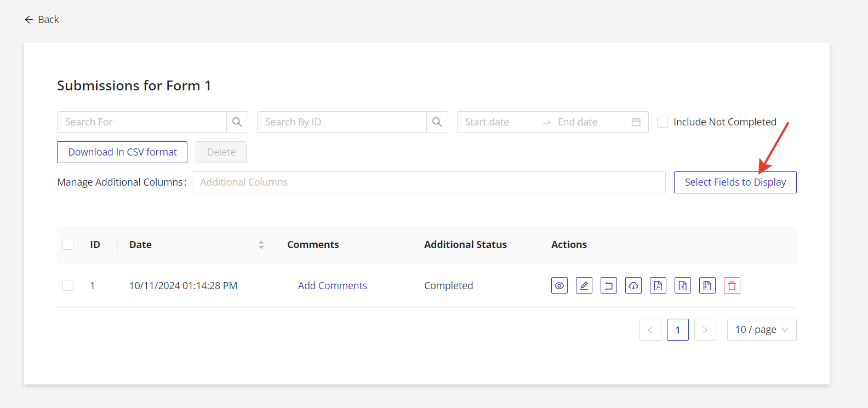The width and height of the screenshot is (868, 408).
Task: Export submission 1 as PDF
Action: tap(658, 285)
